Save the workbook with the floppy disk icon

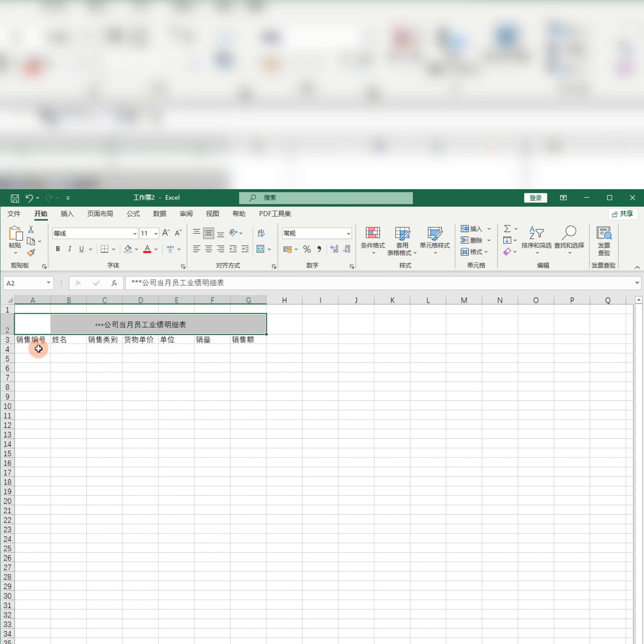(x=15, y=198)
